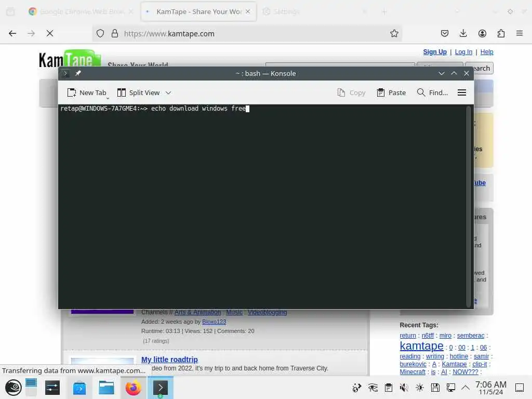Open the virtual desktop pager
This screenshot has height=399, width=532.
[x=31, y=388]
